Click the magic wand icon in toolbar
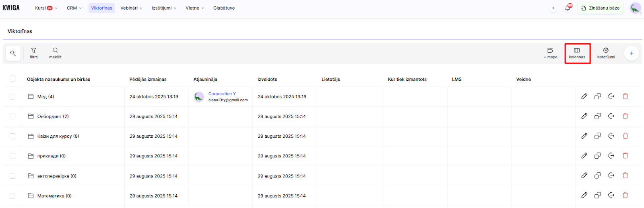This screenshot has height=208, width=644. (x=13, y=53)
